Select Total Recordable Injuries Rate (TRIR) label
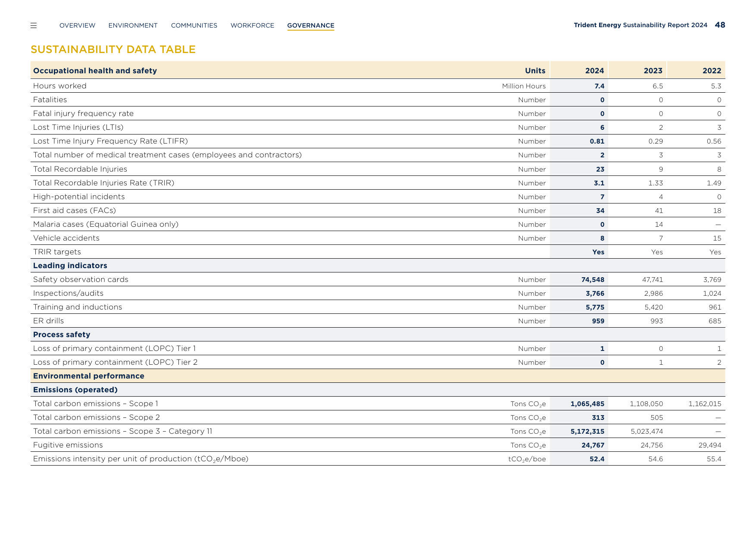 (x=104, y=183)
